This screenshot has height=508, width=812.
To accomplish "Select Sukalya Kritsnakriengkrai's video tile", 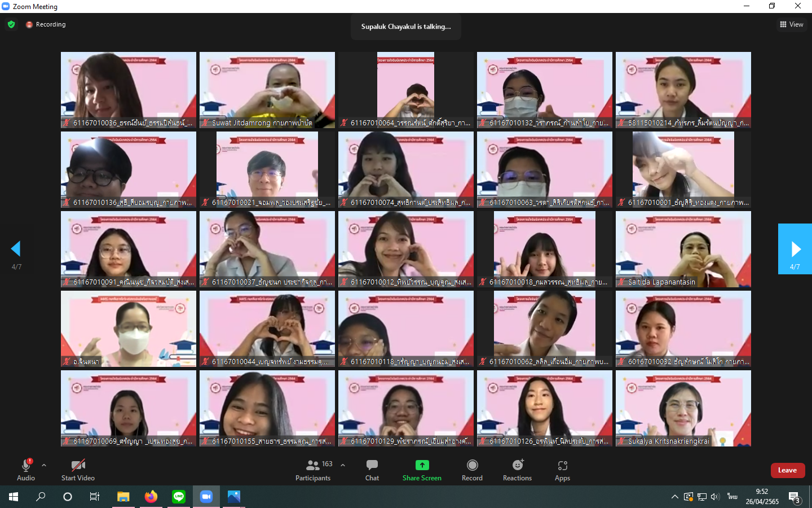I will 683,408.
